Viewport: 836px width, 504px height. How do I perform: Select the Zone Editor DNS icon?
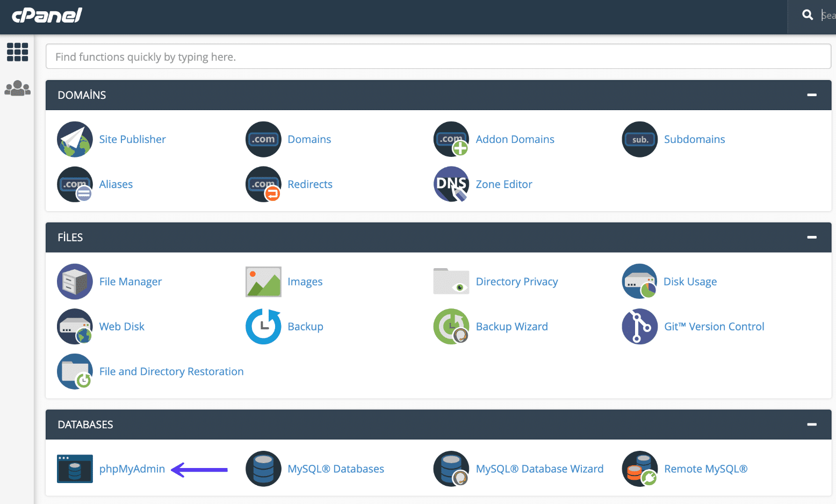[x=451, y=184]
